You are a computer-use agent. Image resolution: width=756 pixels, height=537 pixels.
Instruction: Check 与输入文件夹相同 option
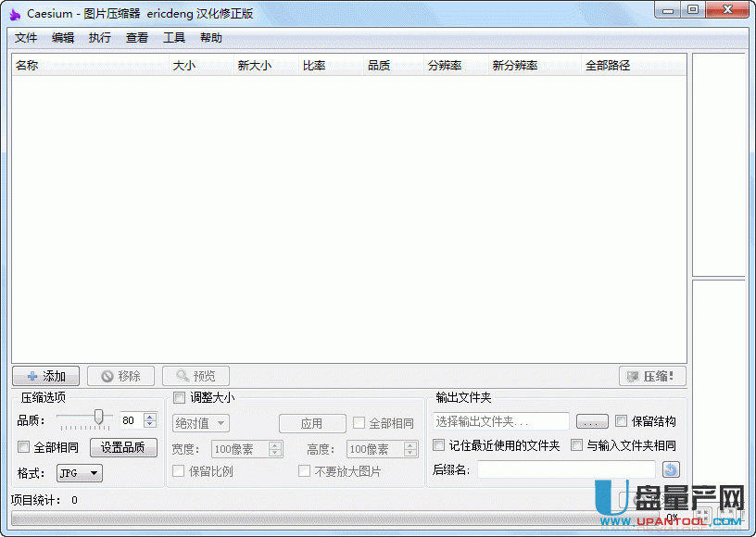click(x=577, y=445)
